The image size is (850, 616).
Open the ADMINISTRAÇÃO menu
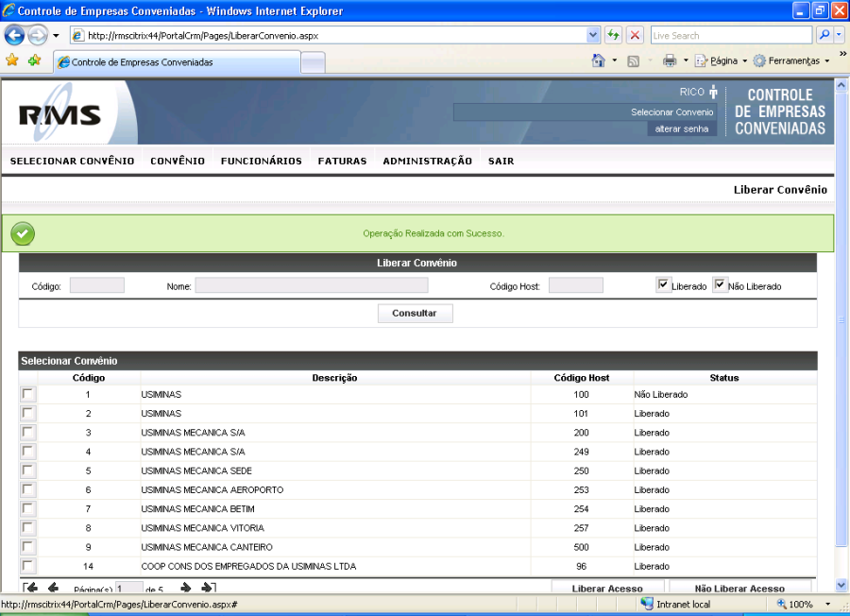point(427,161)
